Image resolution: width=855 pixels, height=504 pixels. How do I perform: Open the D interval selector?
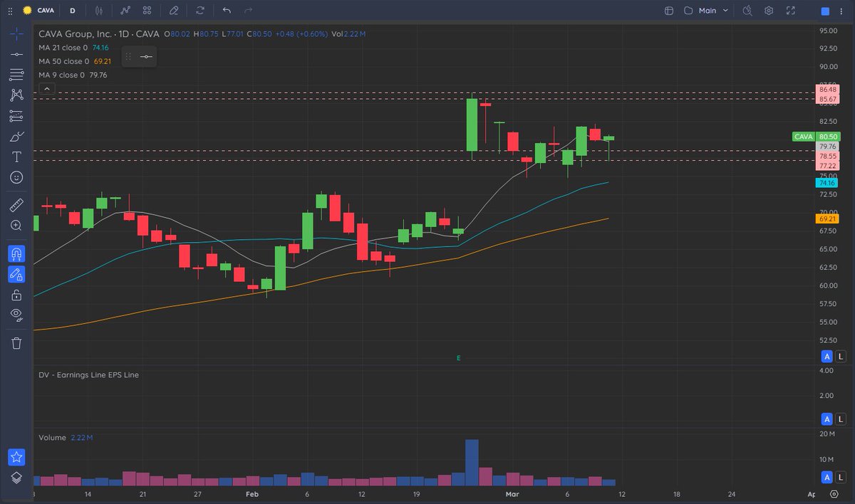tap(73, 11)
